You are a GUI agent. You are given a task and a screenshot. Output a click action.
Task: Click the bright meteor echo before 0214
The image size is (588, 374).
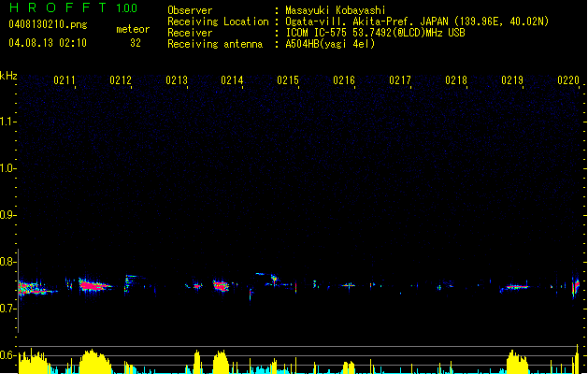click(221, 286)
